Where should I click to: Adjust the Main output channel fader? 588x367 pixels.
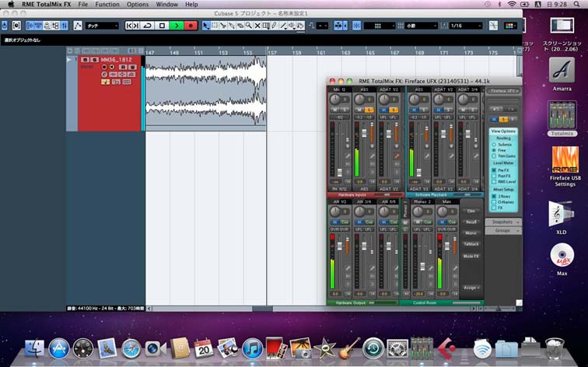[446, 246]
